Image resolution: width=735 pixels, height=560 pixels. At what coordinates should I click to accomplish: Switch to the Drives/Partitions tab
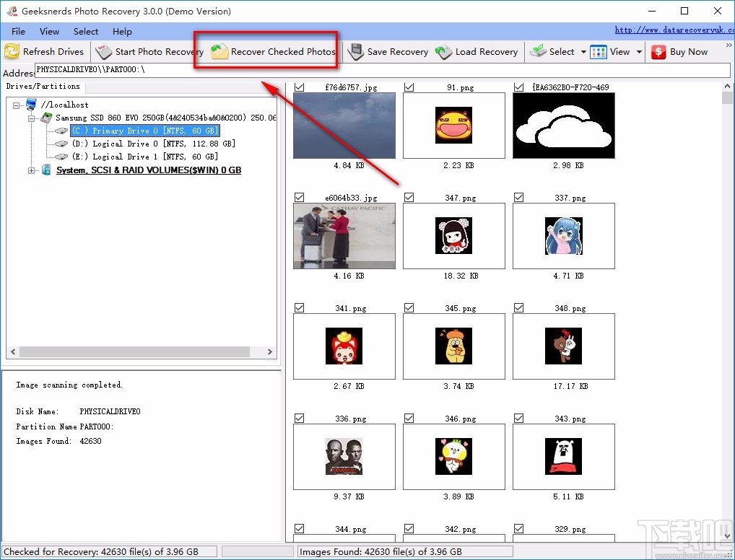tap(43, 86)
